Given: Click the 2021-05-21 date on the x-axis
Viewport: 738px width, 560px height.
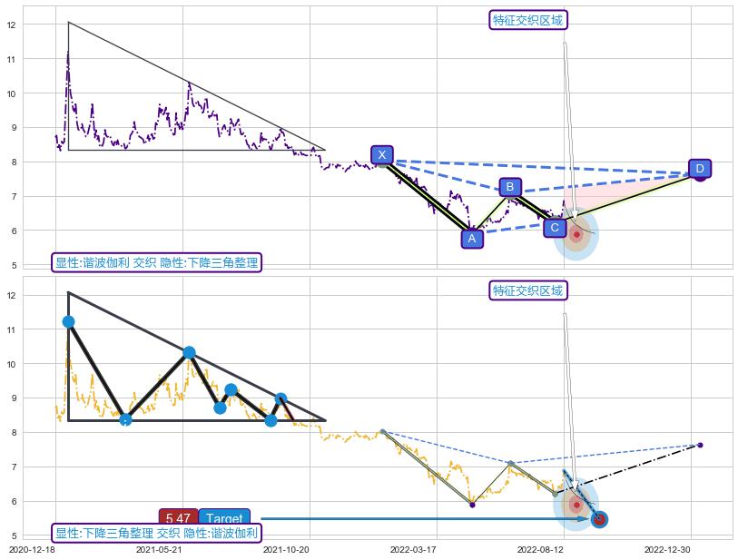Looking at the screenshot, I should [x=159, y=550].
